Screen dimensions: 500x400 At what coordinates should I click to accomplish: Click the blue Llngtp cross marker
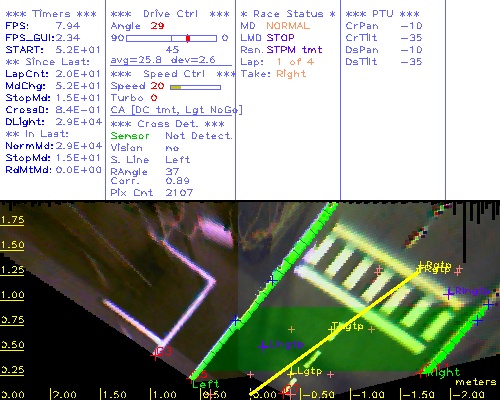tap(264, 346)
